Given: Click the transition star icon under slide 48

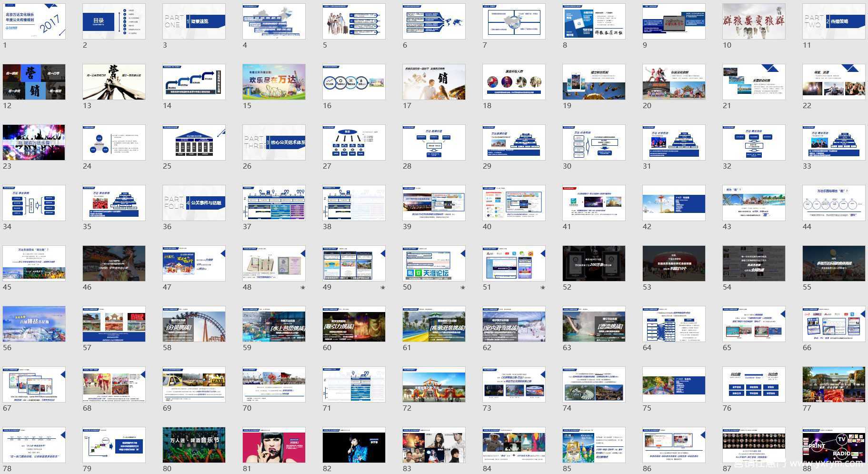Looking at the screenshot, I should 303,288.
